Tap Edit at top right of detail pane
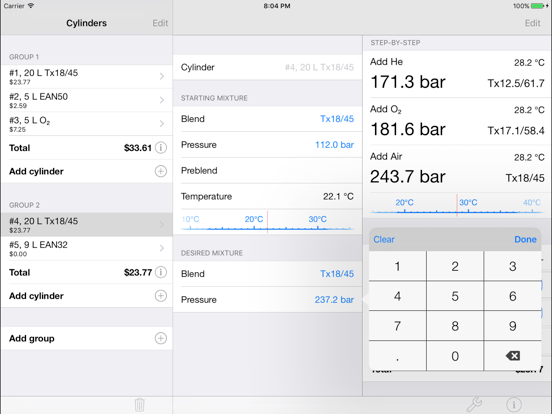The image size is (552, 414). 532,23
